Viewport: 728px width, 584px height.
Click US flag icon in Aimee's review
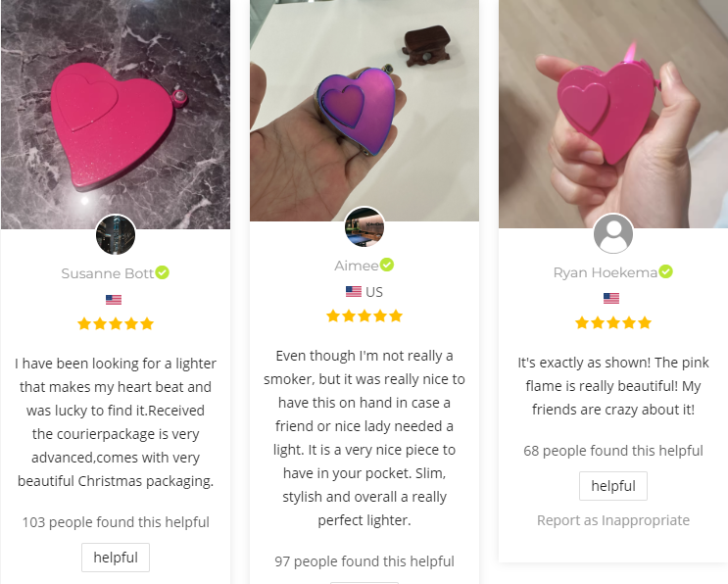pos(354,292)
